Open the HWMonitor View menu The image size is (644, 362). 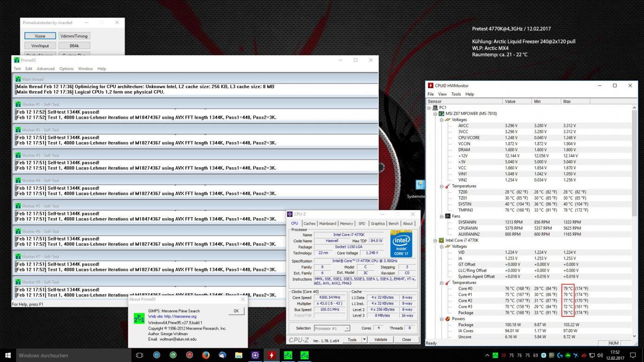(x=442, y=94)
